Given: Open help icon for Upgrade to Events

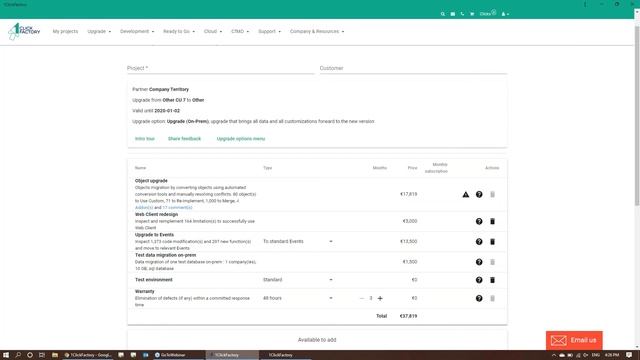Looking at the screenshot, I should pos(479,242).
